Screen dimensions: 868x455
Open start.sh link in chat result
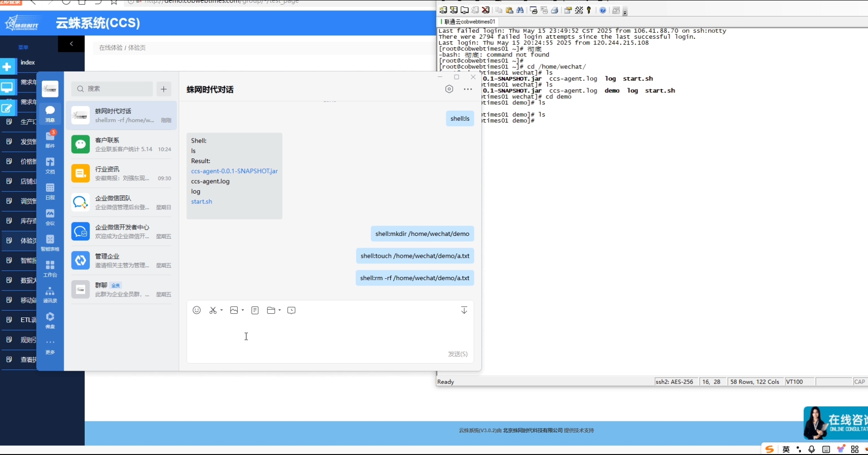coord(202,201)
